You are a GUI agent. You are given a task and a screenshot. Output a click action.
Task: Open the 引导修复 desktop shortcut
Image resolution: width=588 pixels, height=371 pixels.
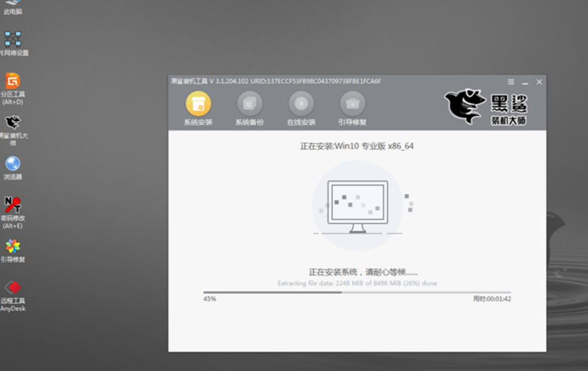[x=13, y=251]
